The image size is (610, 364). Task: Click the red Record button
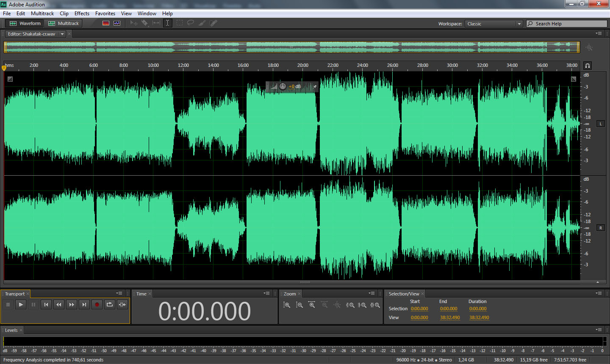(97, 304)
